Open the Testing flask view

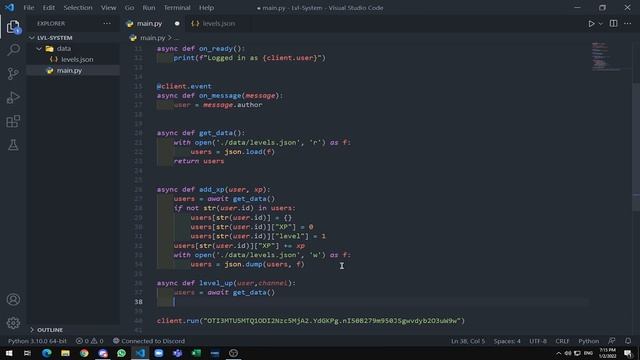tap(13, 145)
